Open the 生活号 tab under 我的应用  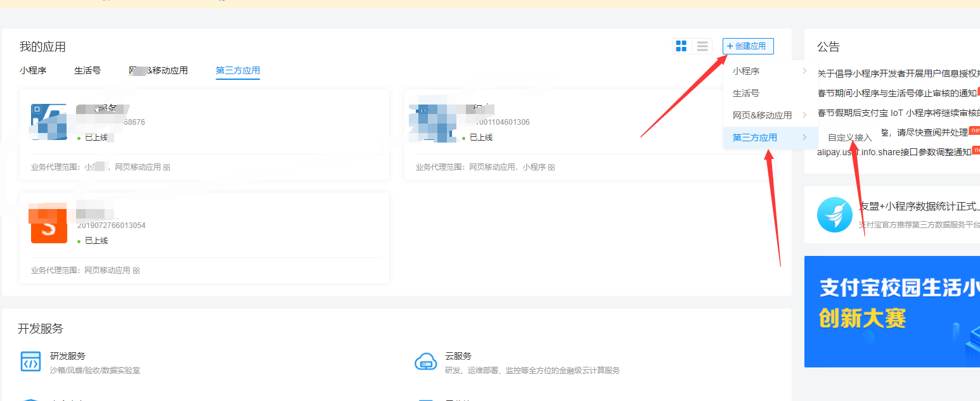(87, 70)
